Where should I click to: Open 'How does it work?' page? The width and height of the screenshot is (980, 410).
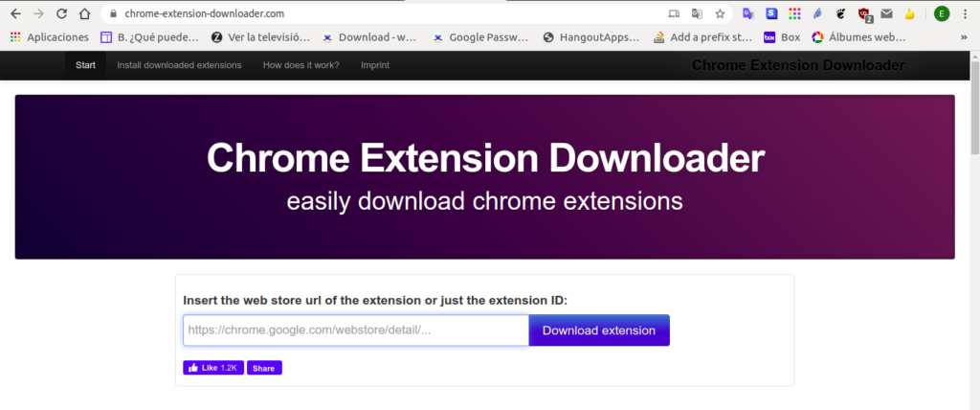point(301,65)
